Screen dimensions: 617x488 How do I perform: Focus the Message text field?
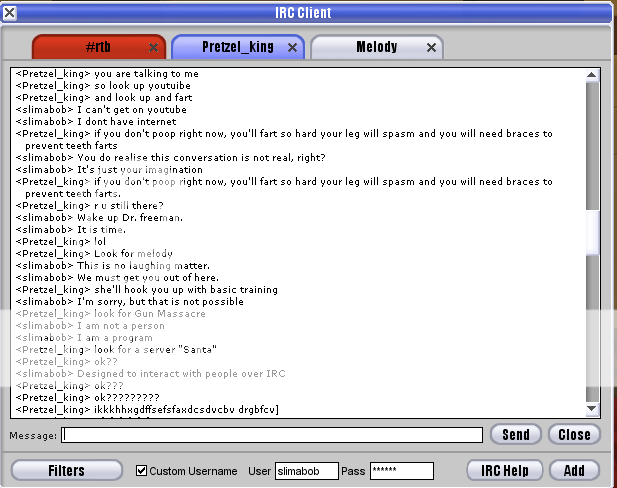[x=272, y=435]
